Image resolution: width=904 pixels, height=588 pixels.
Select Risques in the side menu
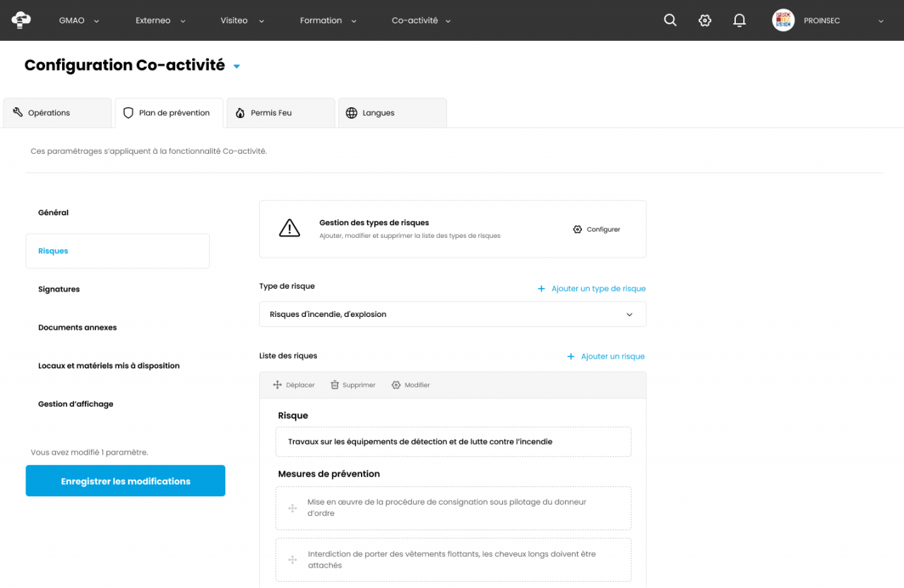(117, 251)
